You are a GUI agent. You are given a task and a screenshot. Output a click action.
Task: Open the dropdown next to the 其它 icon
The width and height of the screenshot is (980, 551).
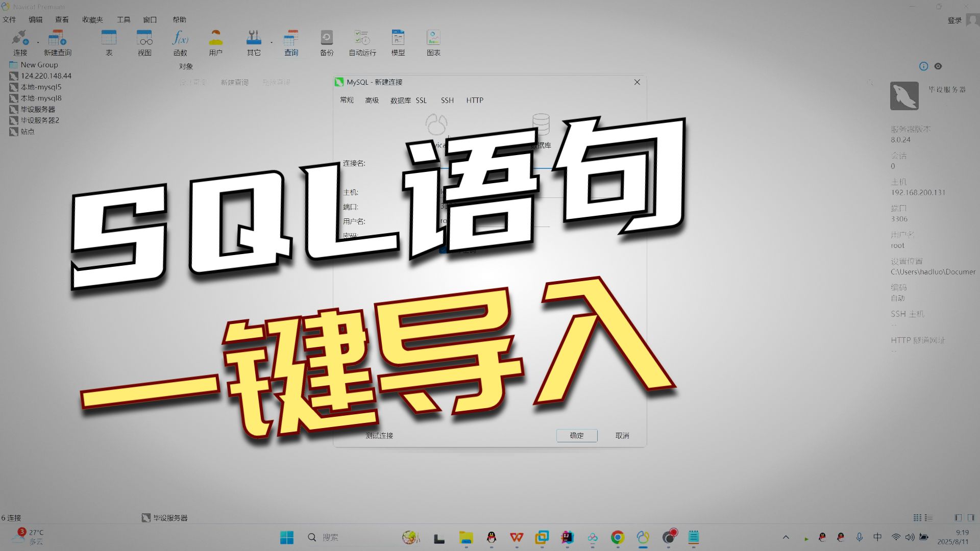[272, 43]
